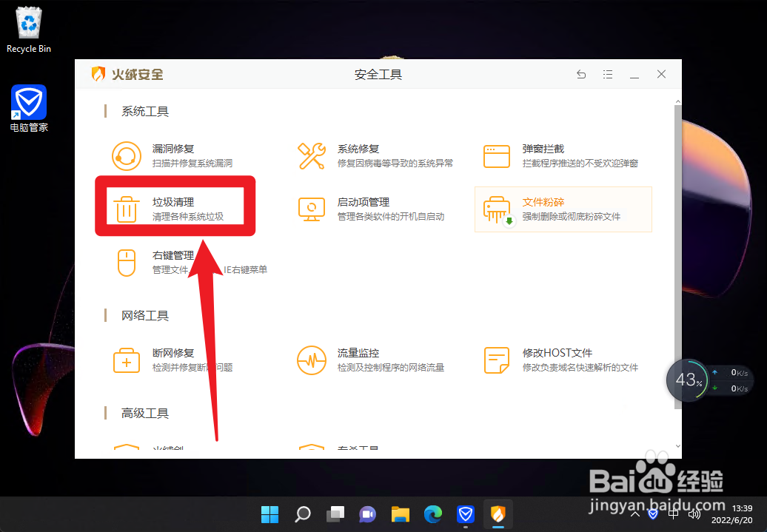Click the 扫描并修复系统漏洞 description
Image resolution: width=767 pixels, height=532 pixels.
pyautogui.click(x=192, y=164)
